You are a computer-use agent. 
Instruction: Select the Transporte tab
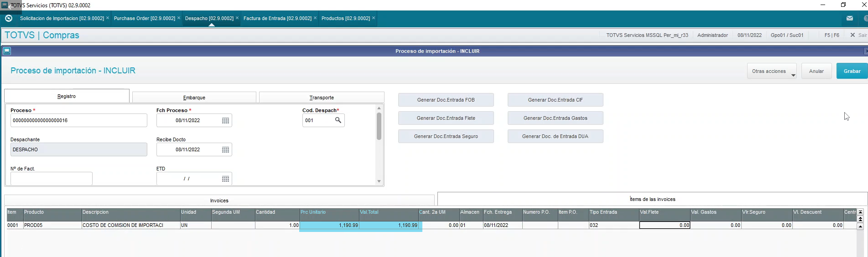(x=322, y=98)
